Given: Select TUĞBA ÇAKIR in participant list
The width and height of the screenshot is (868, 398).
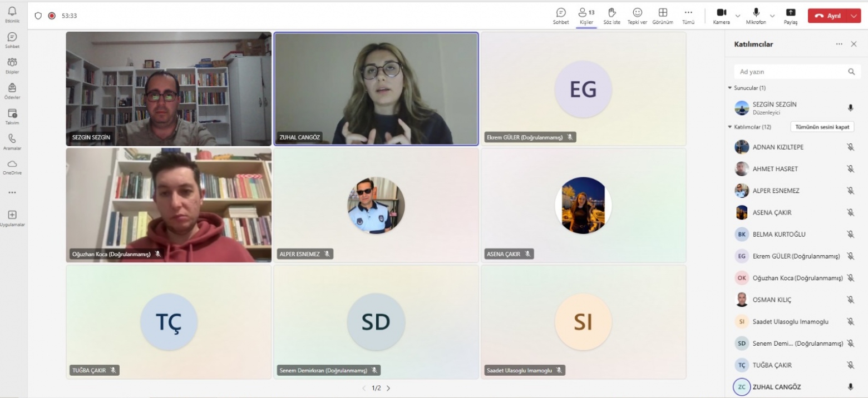Looking at the screenshot, I should coord(795,365).
